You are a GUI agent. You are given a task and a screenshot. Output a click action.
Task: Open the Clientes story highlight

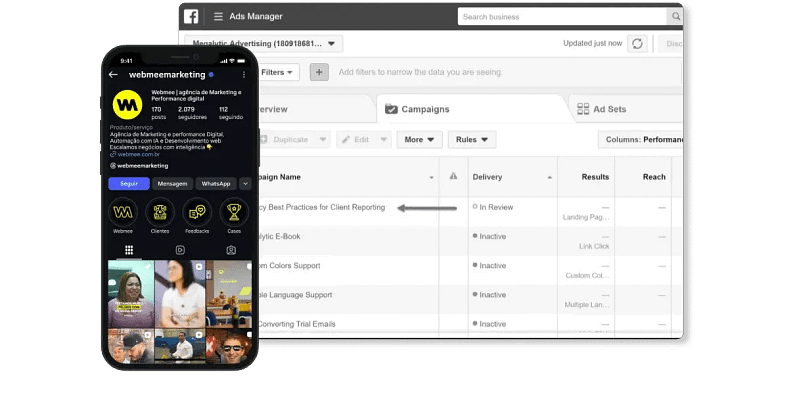click(x=160, y=212)
